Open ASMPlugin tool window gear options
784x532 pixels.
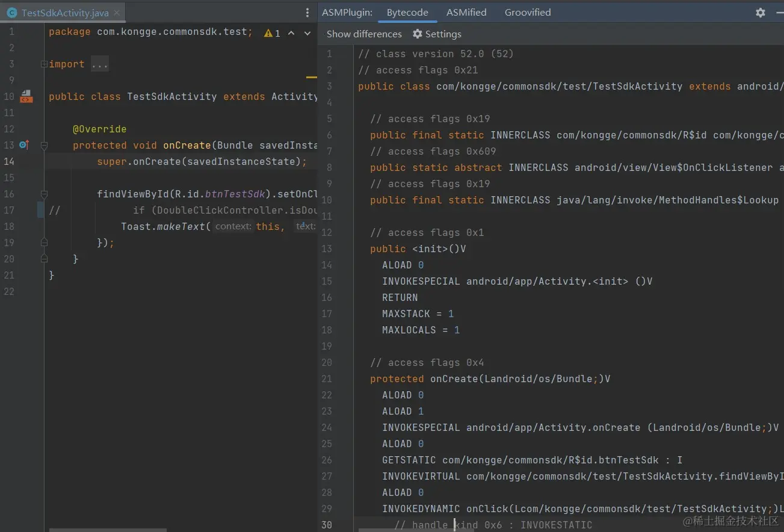[x=761, y=13]
